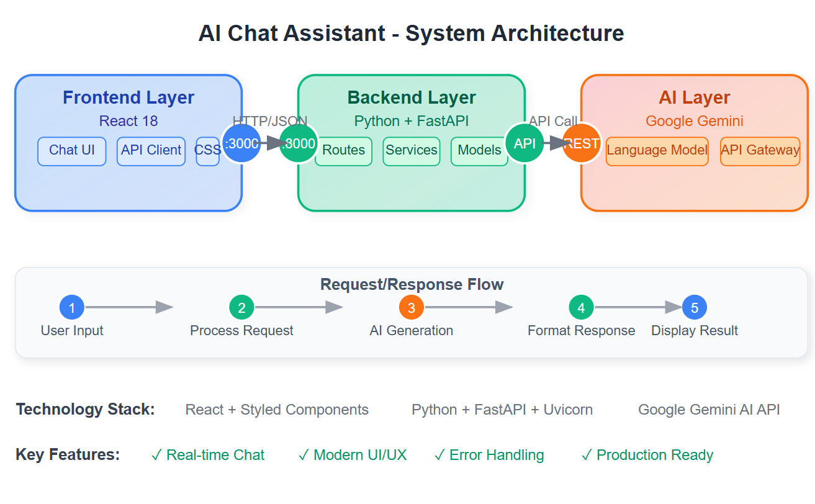Click the API Call connection label
Viewport: 815px width, 504px height.
[x=553, y=122]
